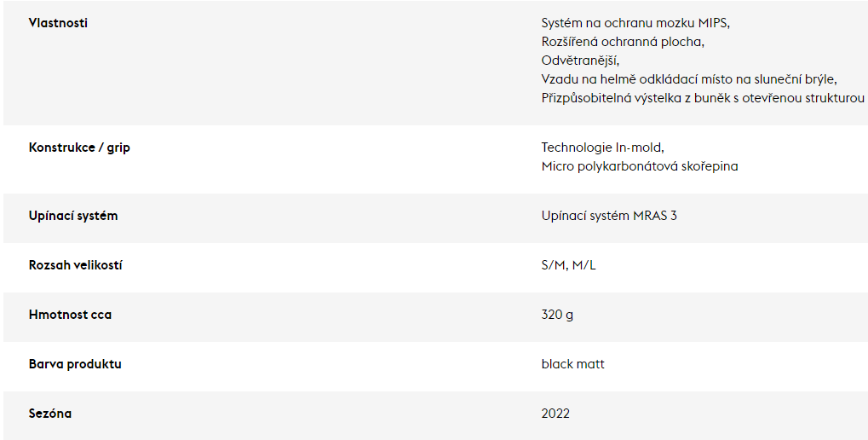Click the word MIPS in first row

[x=714, y=23]
